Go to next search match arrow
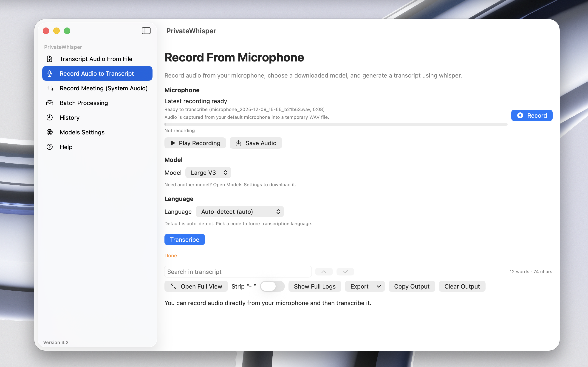 tap(345, 272)
